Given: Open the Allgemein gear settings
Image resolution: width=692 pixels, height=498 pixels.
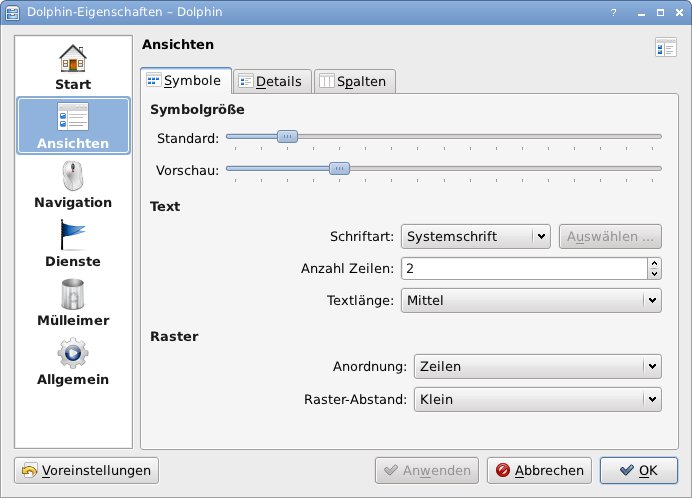Looking at the screenshot, I should (73, 362).
